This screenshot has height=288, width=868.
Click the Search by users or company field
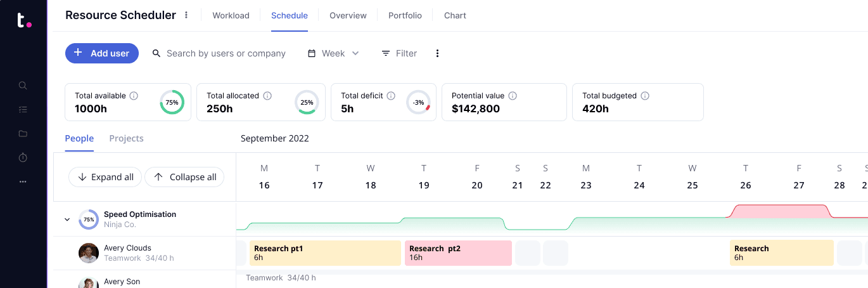(x=226, y=53)
